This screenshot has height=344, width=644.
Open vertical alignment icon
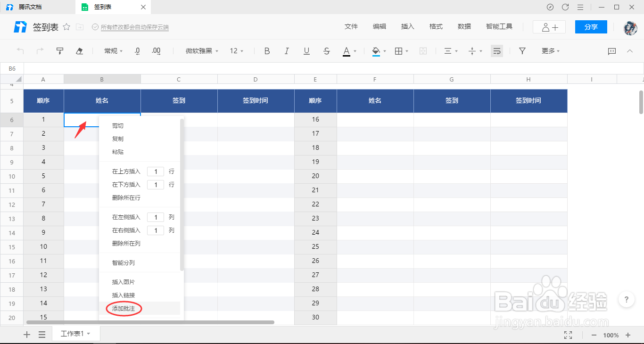(x=472, y=51)
